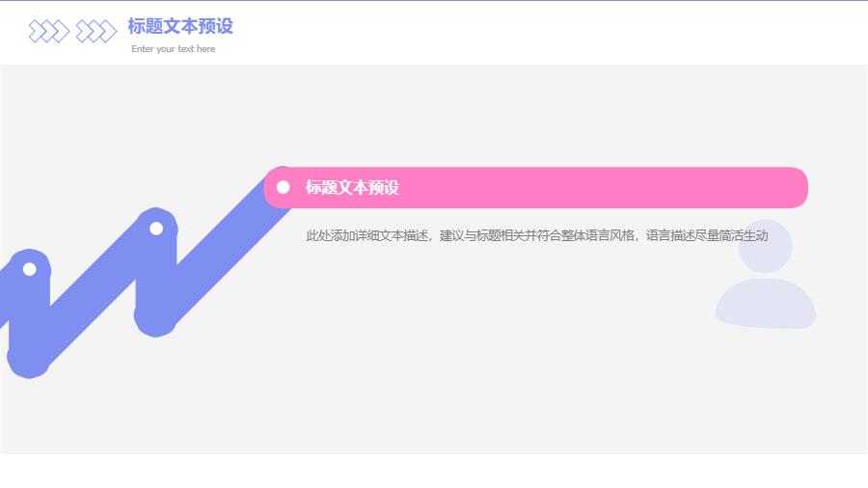
Task: Click the gray description paragraph text
Action: (536, 235)
